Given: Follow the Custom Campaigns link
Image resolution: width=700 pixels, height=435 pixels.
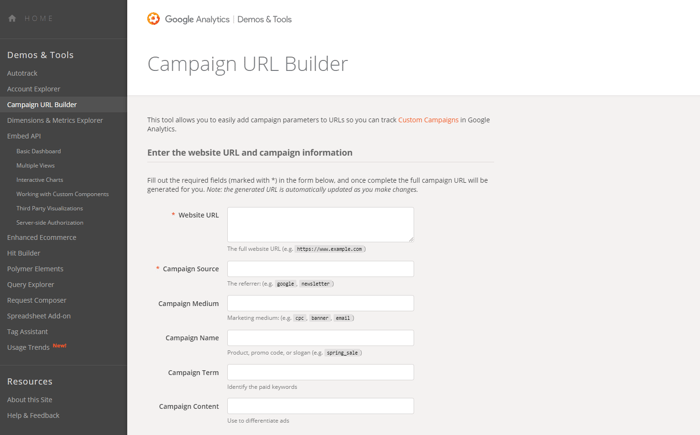Looking at the screenshot, I should pyautogui.click(x=428, y=120).
